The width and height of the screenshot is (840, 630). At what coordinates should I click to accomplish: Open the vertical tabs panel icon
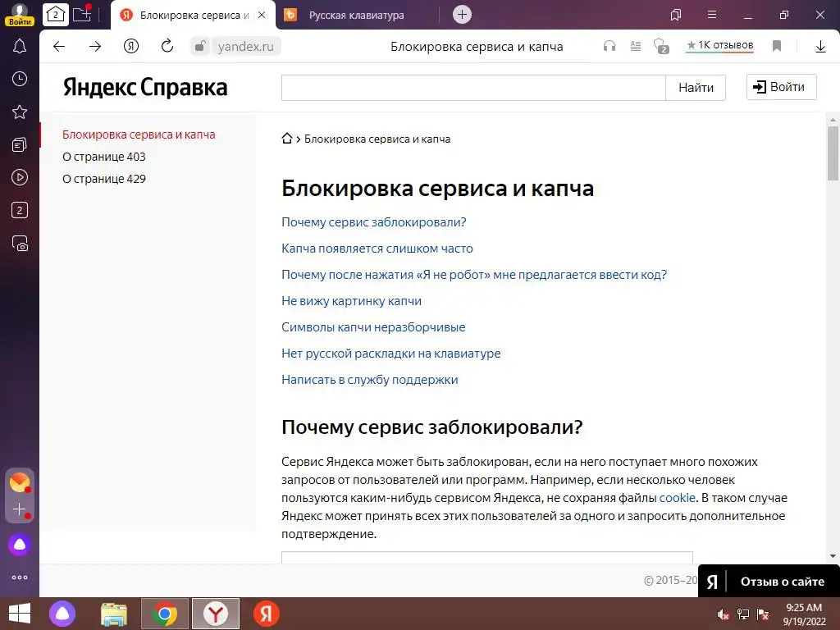[676, 15]
